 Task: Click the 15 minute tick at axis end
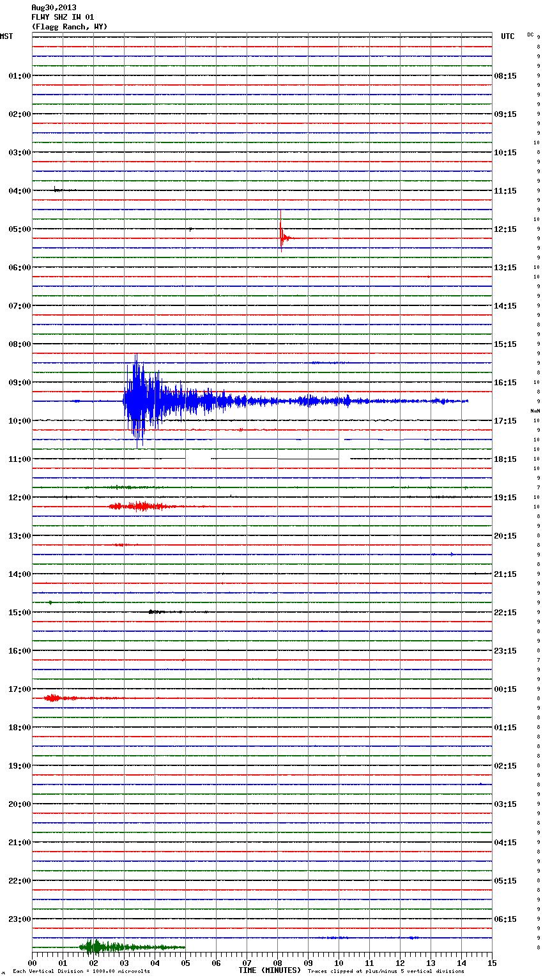pyautogui.click(x=491, y=963)
